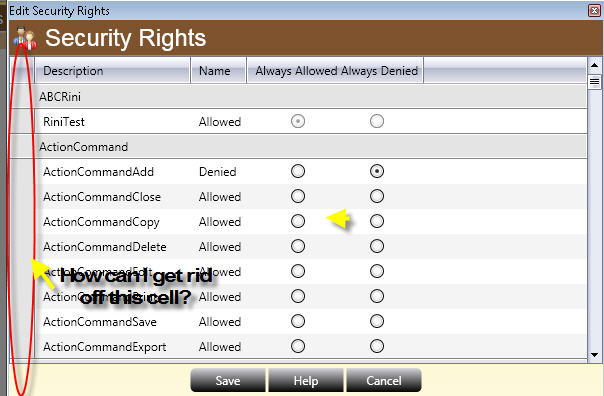Screen dimensions: 604x396
Task: Click the Security Rights users icon
Action: (x=25, y=38)
